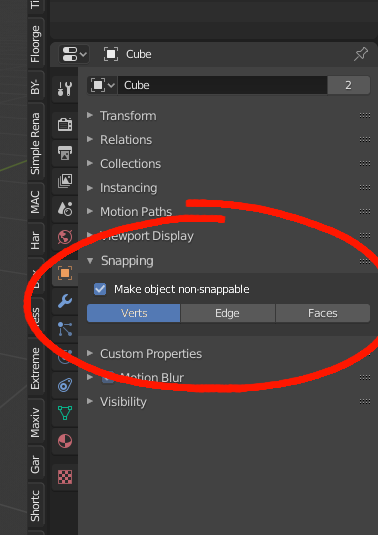Click the object icon beside header Cube label
378x535 pixels.
[111, 54]
